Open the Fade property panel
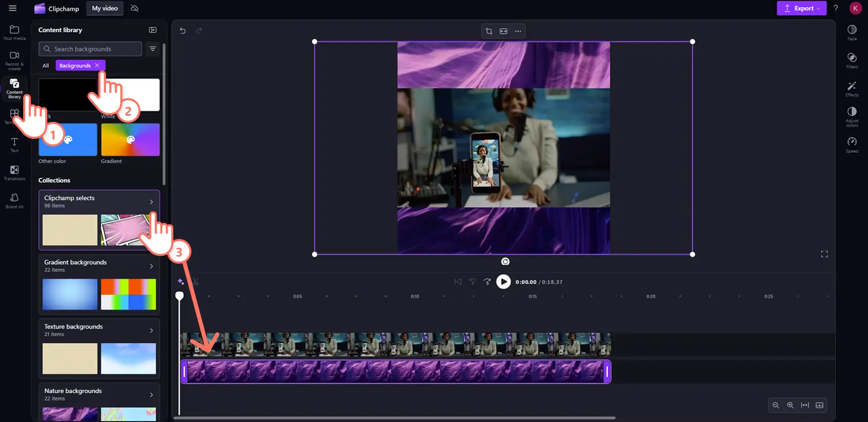868x422 pixels. [x=852, y=33]
